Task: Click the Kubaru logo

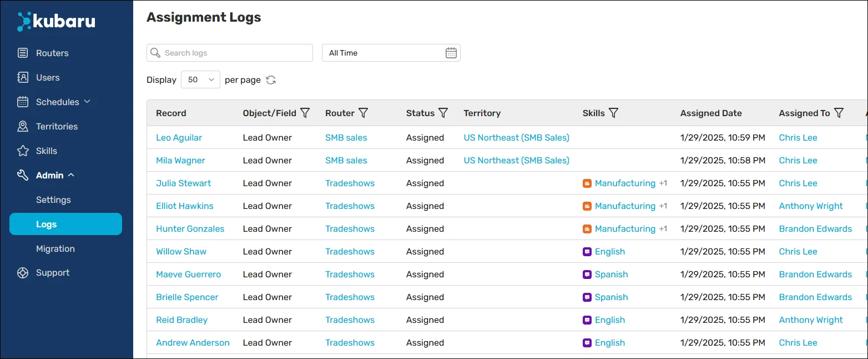Action: pos(57,21)
